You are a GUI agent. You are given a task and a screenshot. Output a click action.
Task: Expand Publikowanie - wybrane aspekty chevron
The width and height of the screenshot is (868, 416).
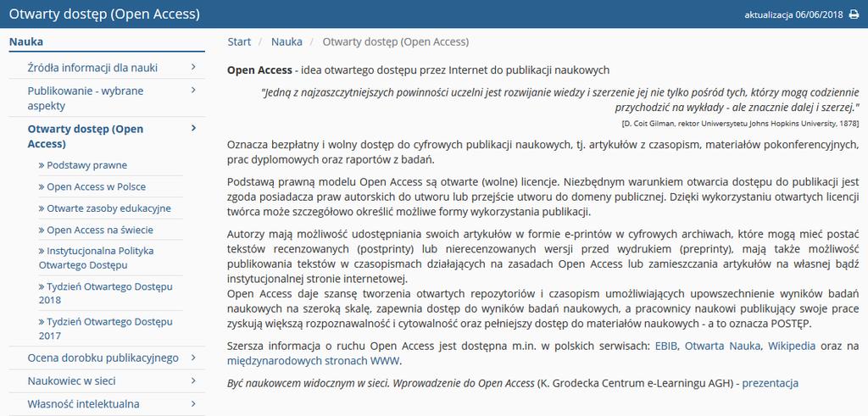(193, 90)
